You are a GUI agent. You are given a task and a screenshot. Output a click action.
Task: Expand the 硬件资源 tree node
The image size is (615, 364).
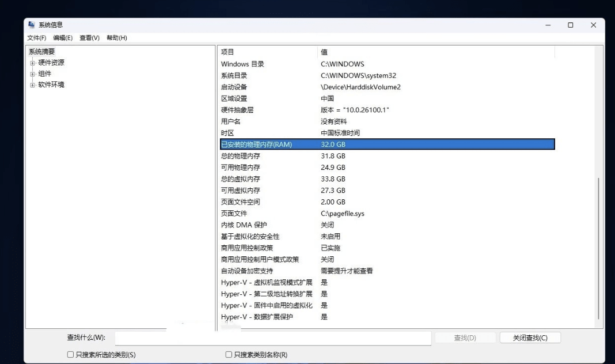click(x=33, y=63)
